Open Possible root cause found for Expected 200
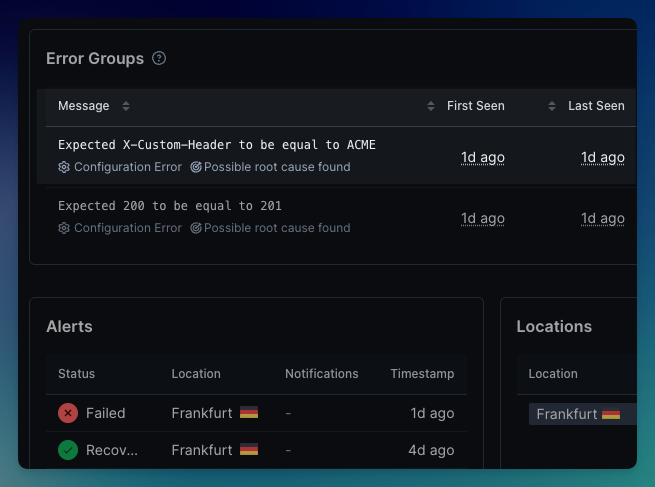655x487 pixels. click(x=277, y=228)
